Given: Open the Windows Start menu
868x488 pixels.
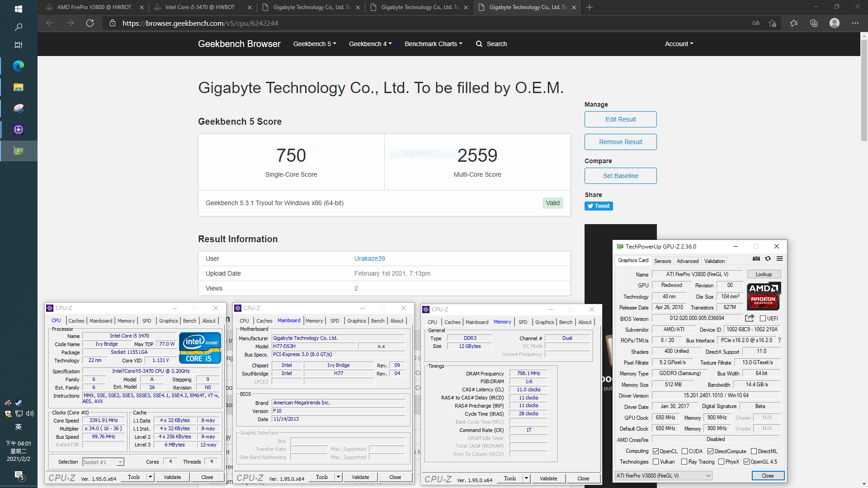Looking at the screenshot, I should coord(19,9).
